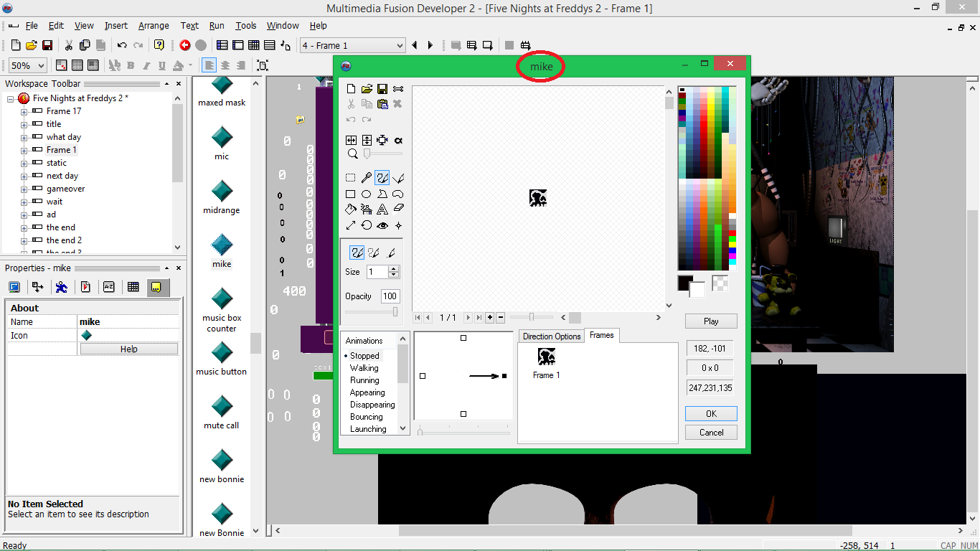Select the ellipse shape tool
980x551 pixels.
pos(367,194)
